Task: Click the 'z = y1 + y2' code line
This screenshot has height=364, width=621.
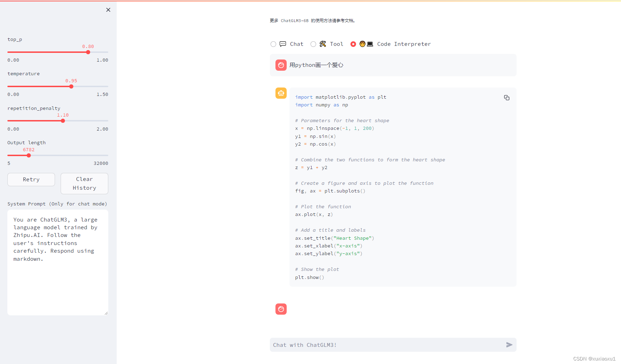Action: click(x=311, y=168)
